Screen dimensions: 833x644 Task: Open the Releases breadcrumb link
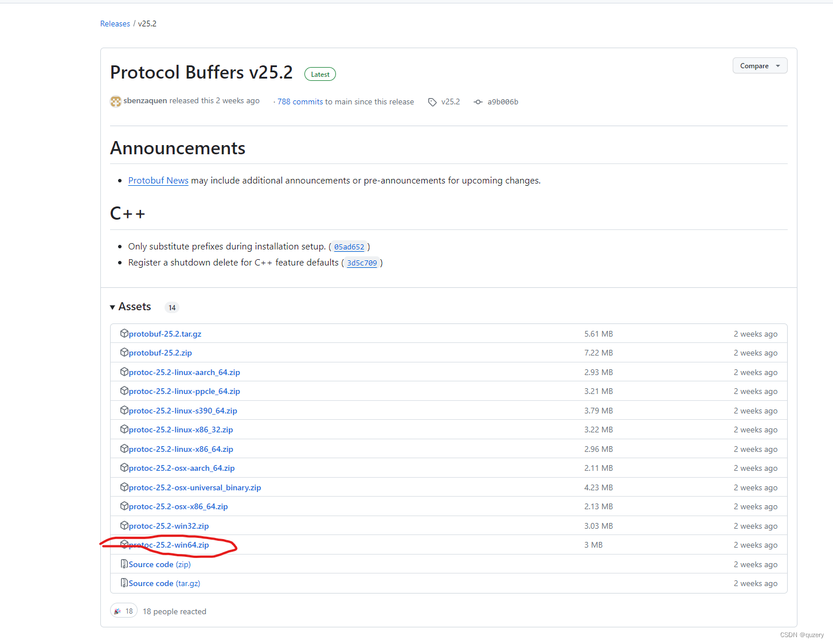point(115,23)
